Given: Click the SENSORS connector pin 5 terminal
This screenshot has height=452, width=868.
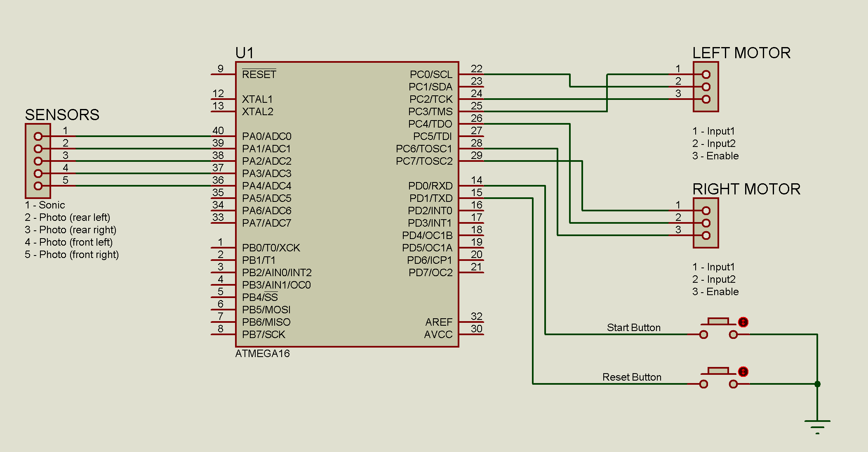Looking at the screenshot, I should (x=38, y=186).
